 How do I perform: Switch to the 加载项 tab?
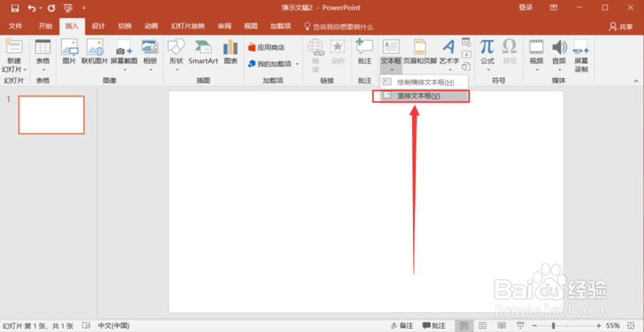281,26
